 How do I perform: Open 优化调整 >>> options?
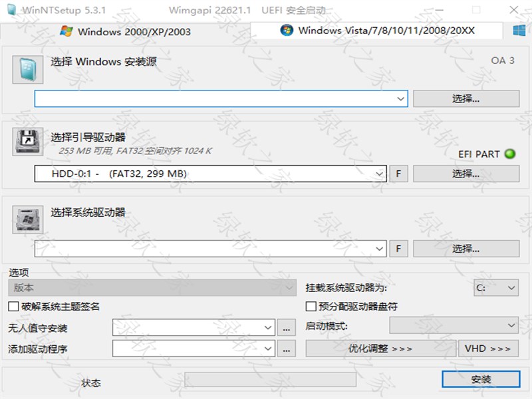click(380, 348)
